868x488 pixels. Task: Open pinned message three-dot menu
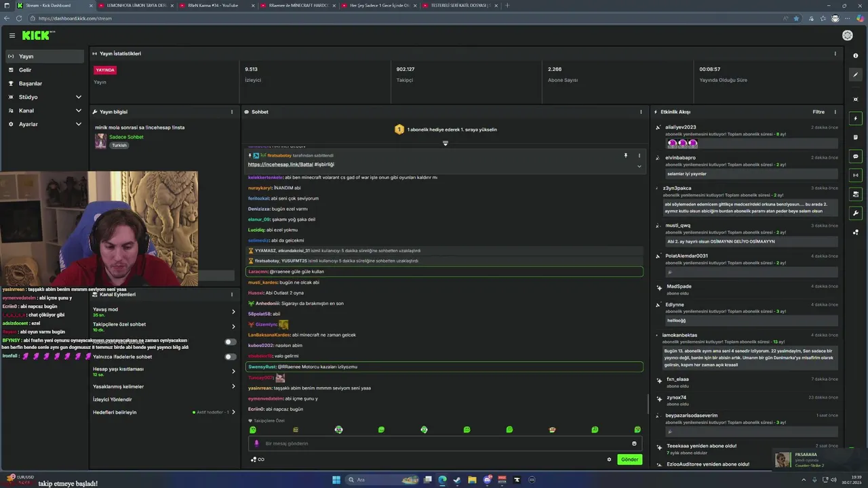tap(639, 155)
